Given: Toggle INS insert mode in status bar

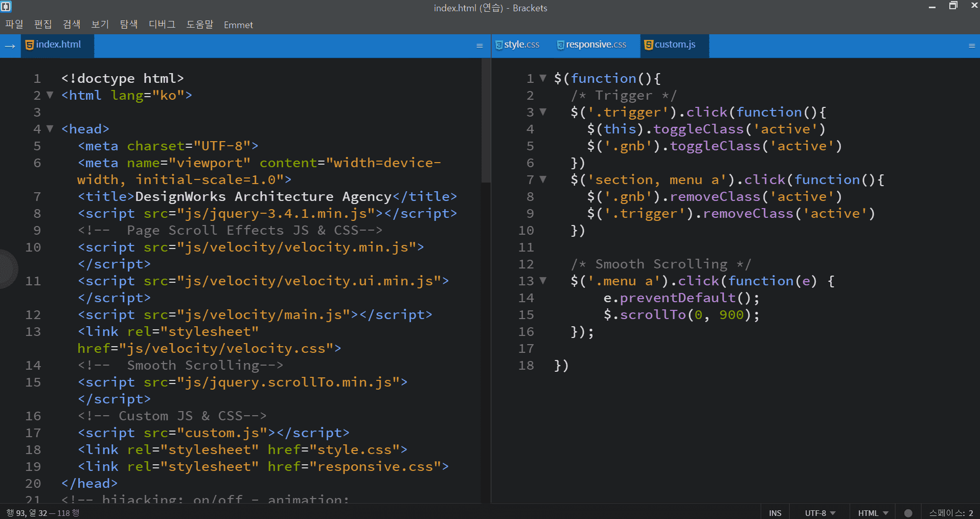Looking at the screenshot, I should point(775,513).
